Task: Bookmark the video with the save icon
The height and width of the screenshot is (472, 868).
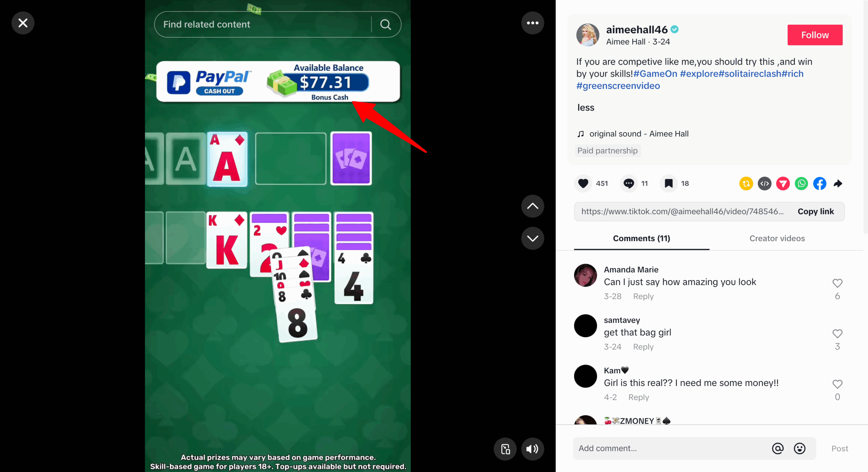Action: (x=668, y=183)
